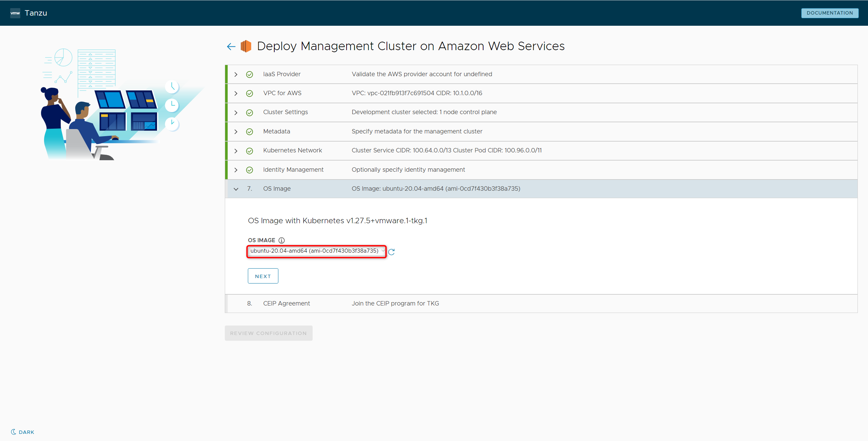Click the AWS orange logo icon
This screenshot has height=441, width=868.
coord(246,46)
